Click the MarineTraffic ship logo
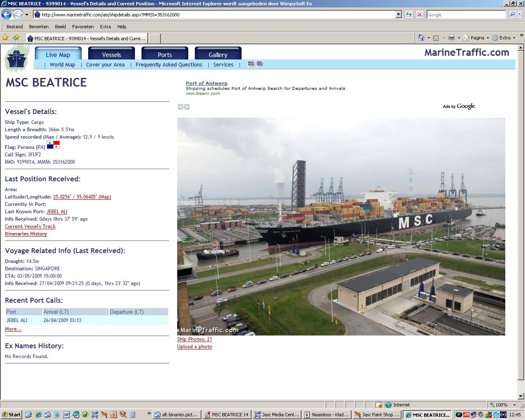Viewport: 525px width, 420px height. click(x=17, y=59)
